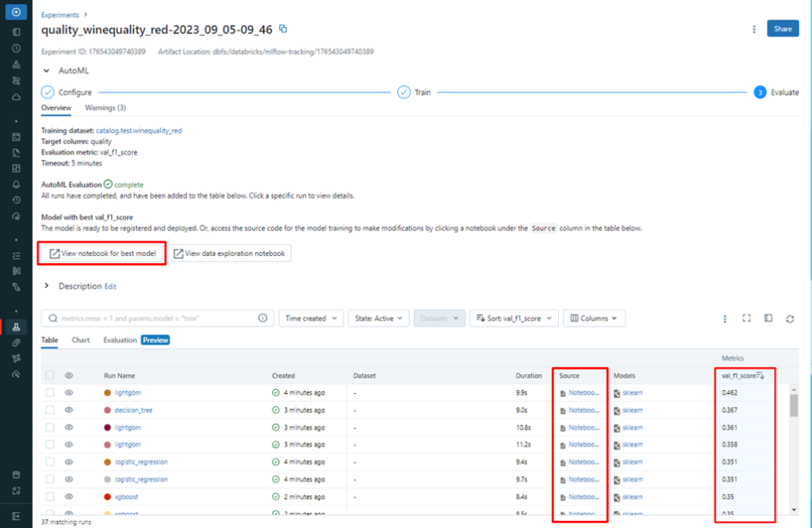
Task: Click View notebook for best model
Action: pyautogui.click(x=101, y=253)
